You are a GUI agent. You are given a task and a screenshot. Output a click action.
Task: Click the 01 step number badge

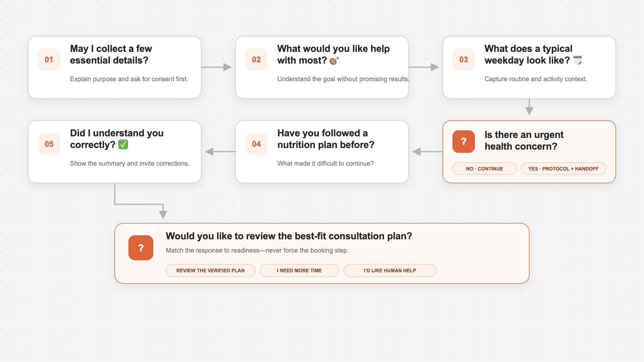coord(49,60)
